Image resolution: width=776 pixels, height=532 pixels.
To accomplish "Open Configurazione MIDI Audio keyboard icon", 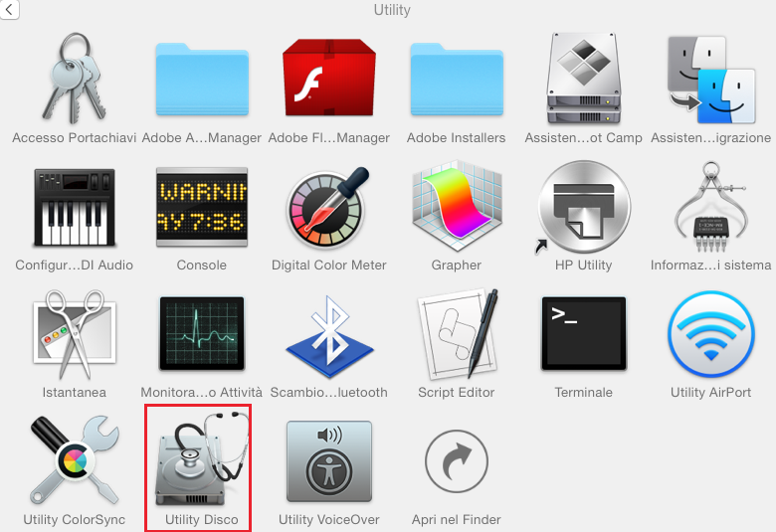I will [x=75, y=208].
